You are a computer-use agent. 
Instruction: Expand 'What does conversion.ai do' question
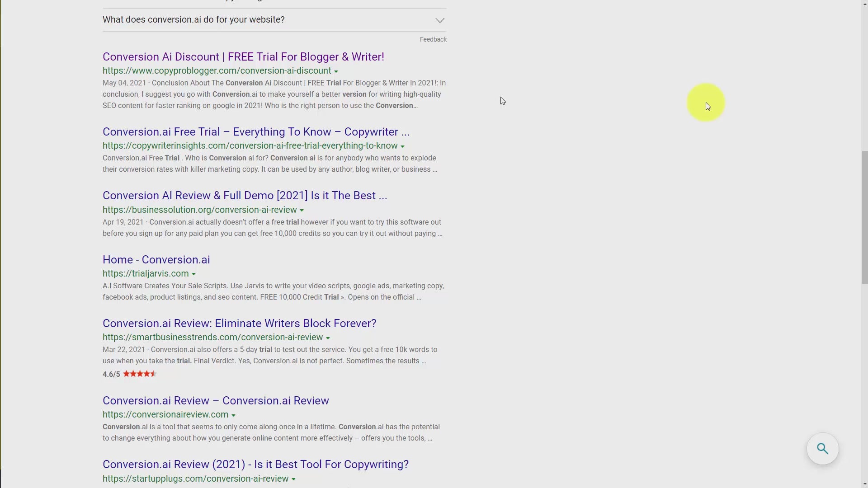click(439, 20)
